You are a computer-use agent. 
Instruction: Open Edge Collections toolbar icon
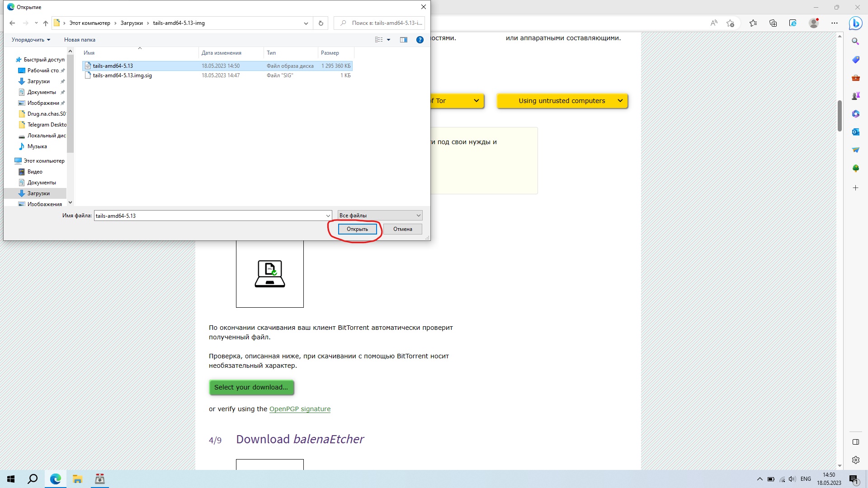click(773, 23)
